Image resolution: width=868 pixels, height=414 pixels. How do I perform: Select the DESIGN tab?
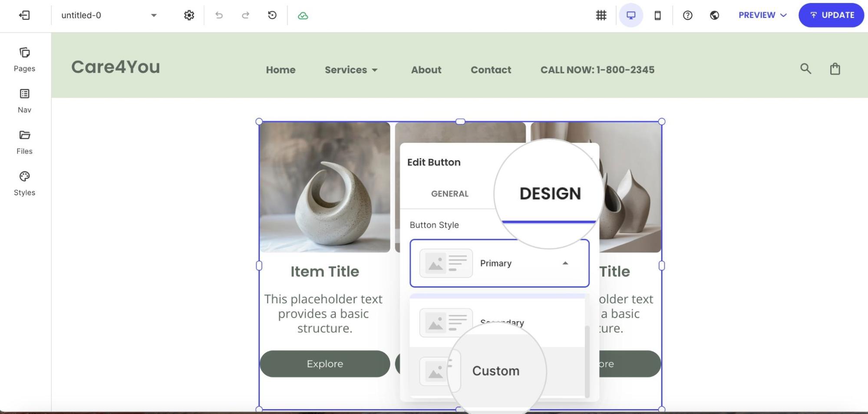click(550, 194)
